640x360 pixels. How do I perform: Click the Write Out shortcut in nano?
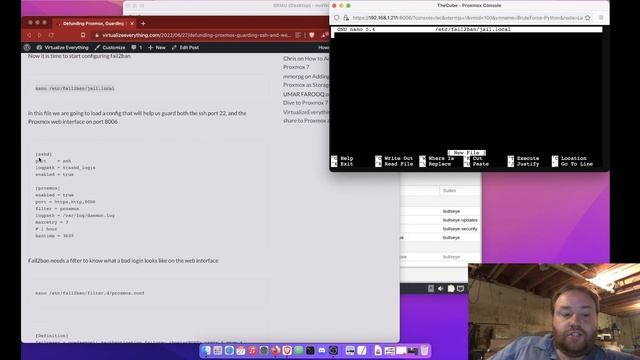pos(394,158)
